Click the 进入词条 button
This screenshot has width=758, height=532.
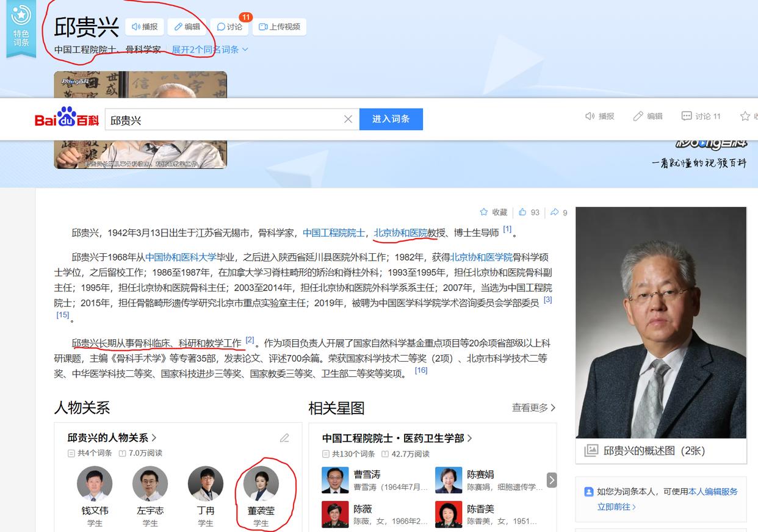coord(391,120)
